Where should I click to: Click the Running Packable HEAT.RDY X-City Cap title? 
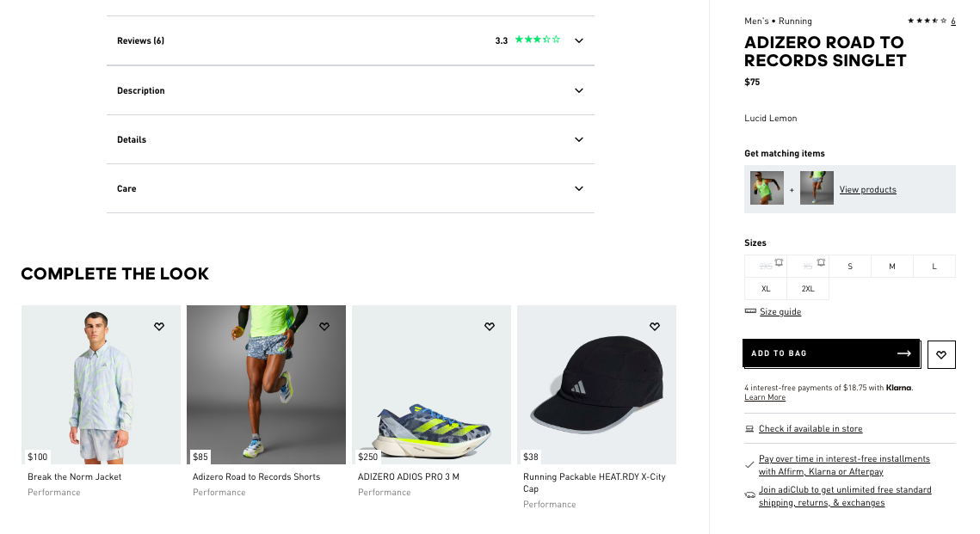point(595,482)
